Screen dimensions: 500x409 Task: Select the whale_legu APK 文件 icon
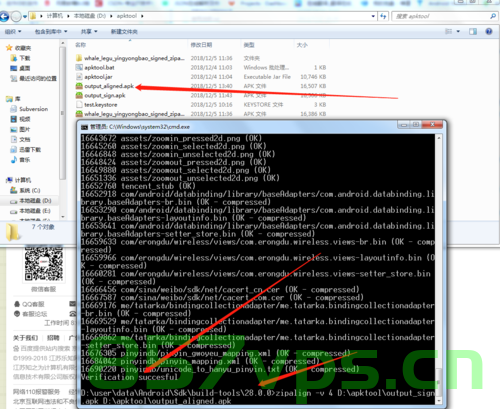(x=79, y=114)
